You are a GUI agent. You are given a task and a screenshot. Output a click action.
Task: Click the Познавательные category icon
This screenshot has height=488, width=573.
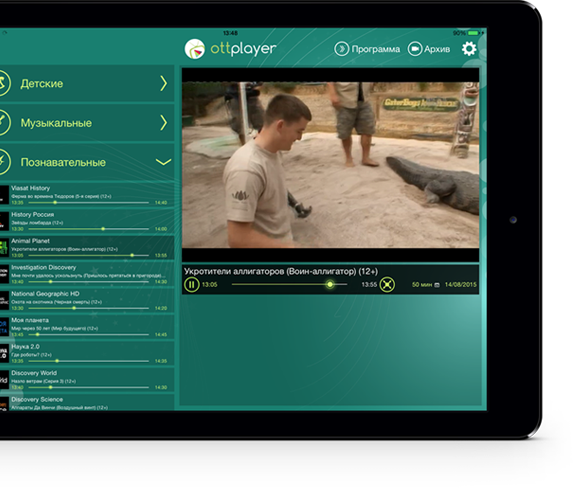point(3,162)
